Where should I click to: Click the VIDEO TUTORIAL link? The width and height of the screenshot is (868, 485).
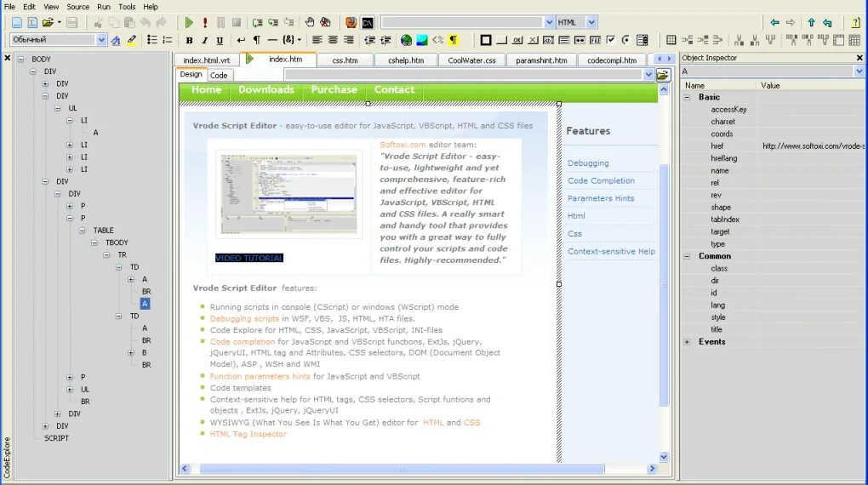click(249, 258)
